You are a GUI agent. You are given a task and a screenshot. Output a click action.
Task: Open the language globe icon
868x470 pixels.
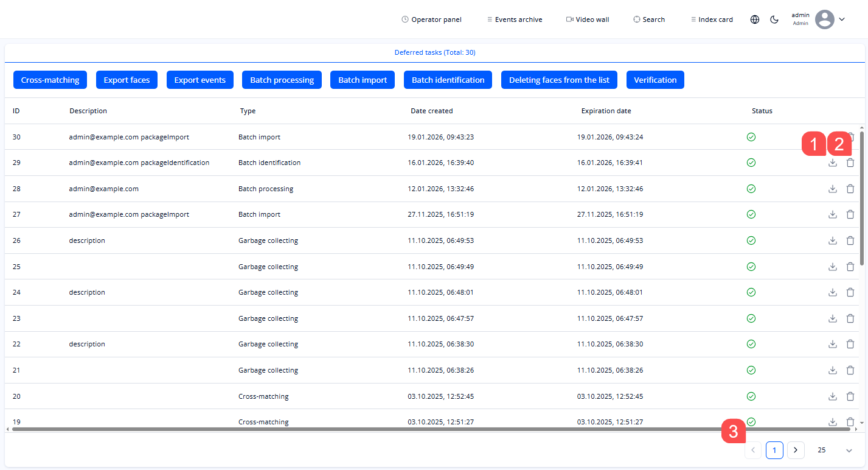(x=755, y=19)
